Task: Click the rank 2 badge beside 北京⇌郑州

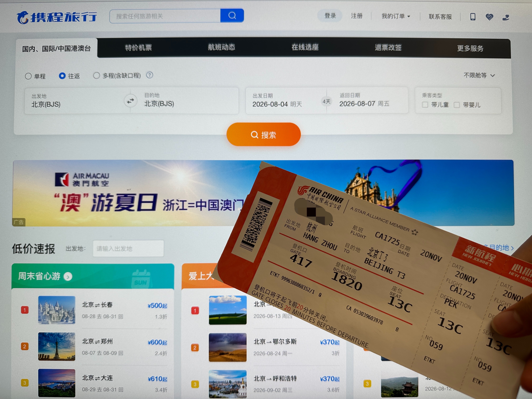Action: [x=25, y=346]
